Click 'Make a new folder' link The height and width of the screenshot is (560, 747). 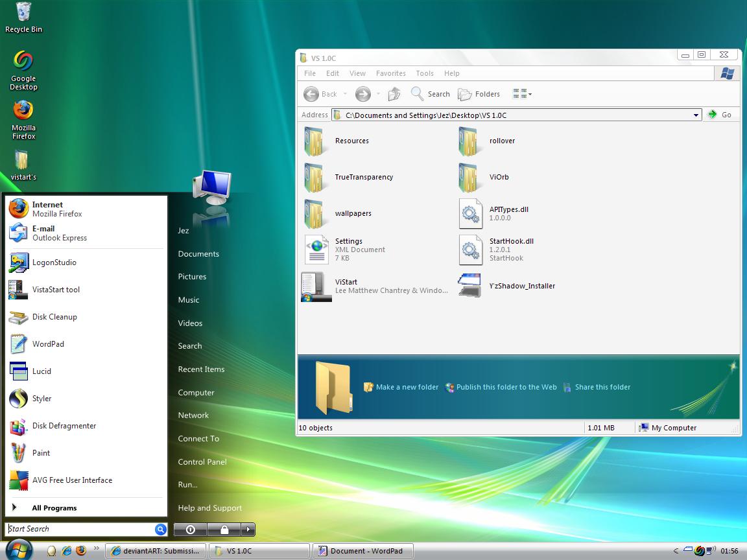coord(407,387)
